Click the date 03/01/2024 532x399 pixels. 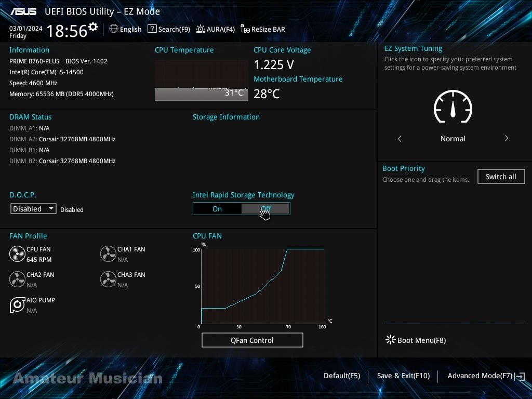[x=26, y=28]
